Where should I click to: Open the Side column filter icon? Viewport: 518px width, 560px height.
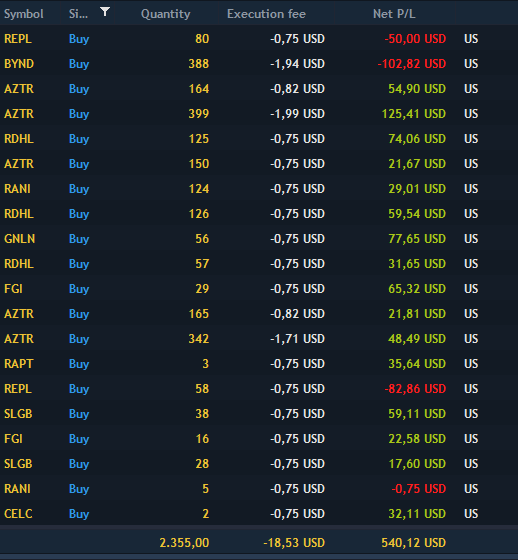tap(105, 12)
